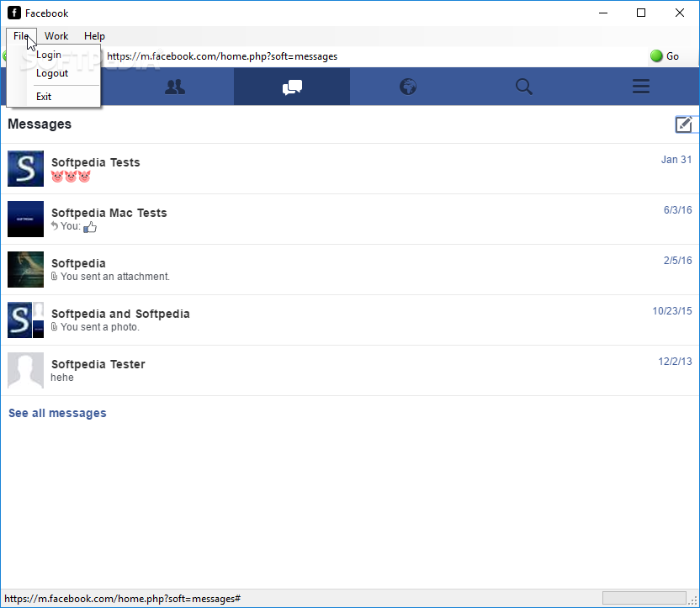Choose Login from File menu
700x608 pixels.
[49, 55]
